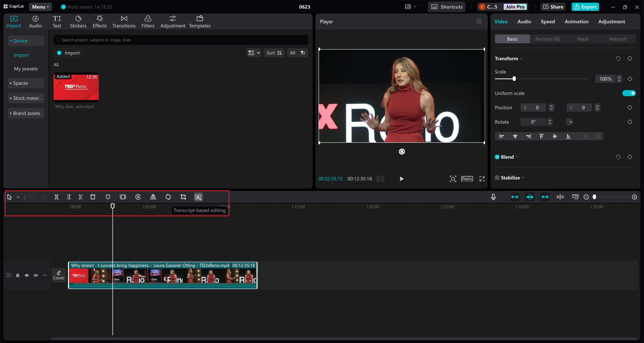Switch to the Animation tab
644x343 pixels.
(576, 22)
